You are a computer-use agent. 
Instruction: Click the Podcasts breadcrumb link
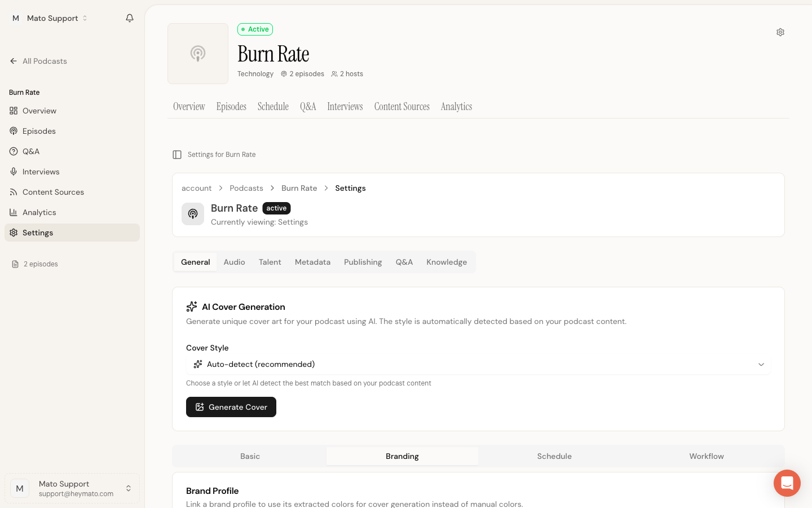[x=246, y=188]
